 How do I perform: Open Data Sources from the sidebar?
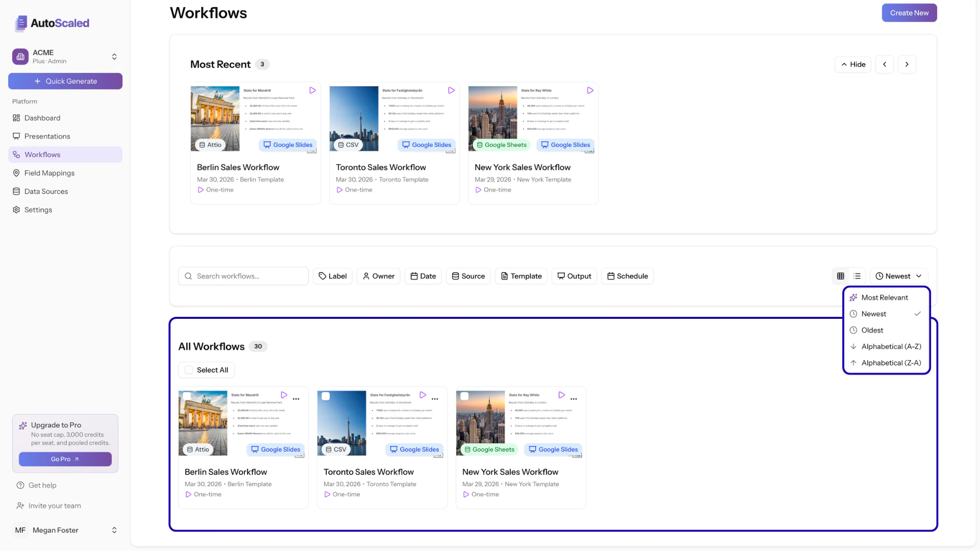click(x=46, y=191)
